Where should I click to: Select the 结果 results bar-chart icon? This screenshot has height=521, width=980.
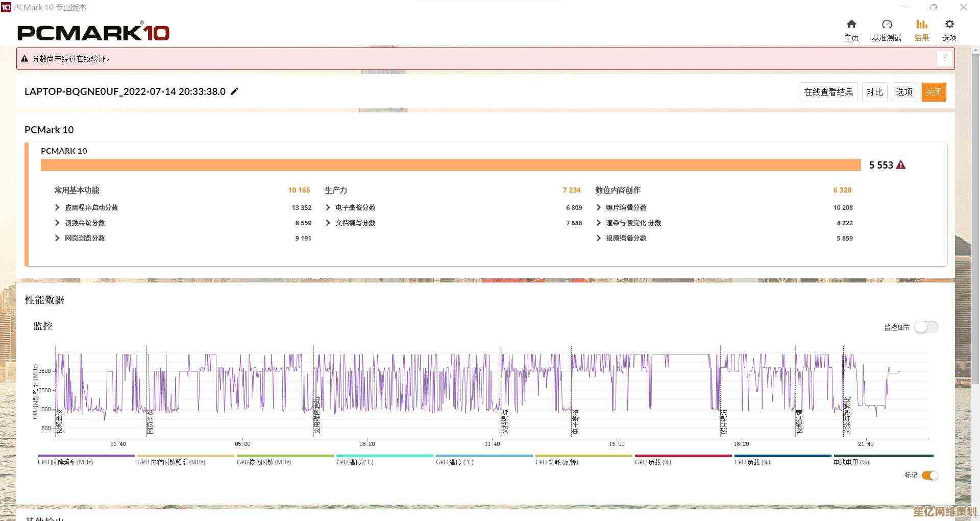pyautogui.click(x=921, y=25)
